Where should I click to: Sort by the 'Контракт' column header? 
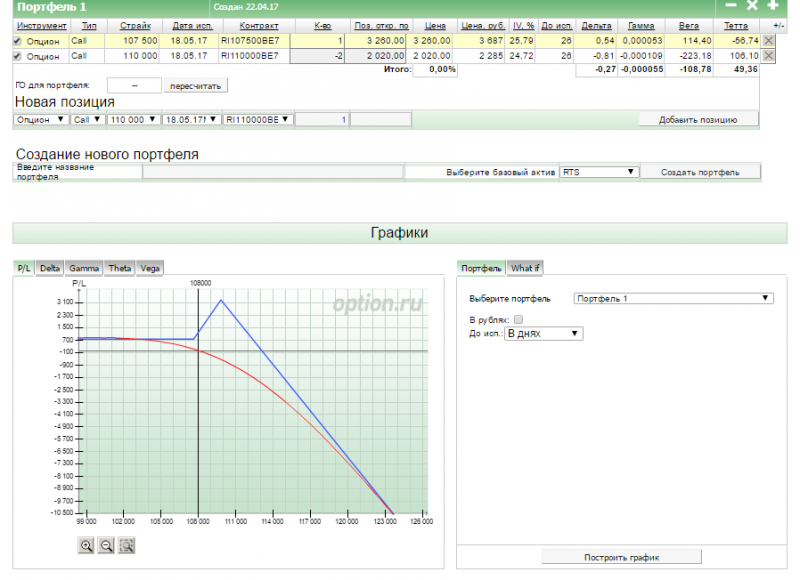coord(259,26)
